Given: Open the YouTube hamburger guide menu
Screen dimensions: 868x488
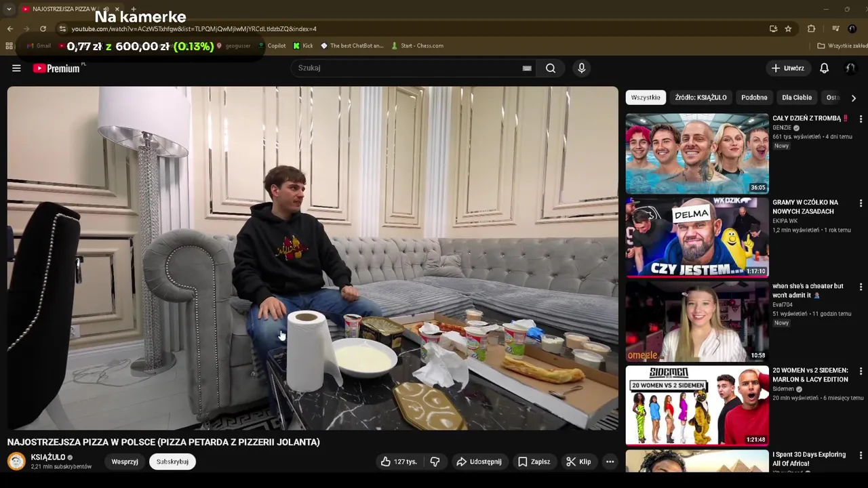Looking at the screenshot, I should (x=16, y=68).
